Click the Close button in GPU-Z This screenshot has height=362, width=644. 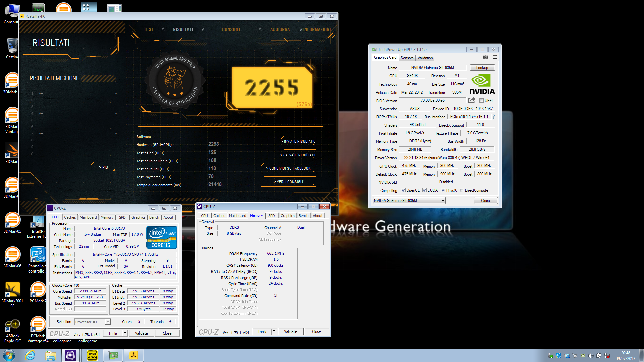point(485,201)
